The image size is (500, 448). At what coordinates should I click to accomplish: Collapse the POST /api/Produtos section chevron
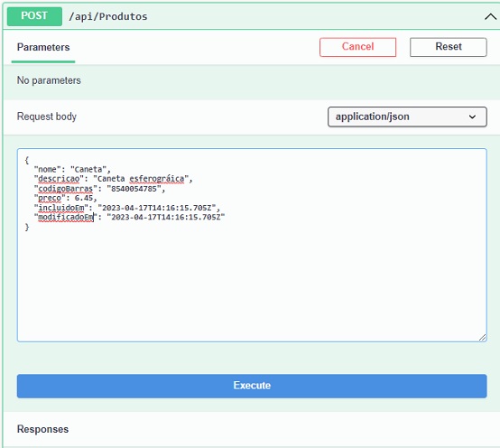point(490,16)
